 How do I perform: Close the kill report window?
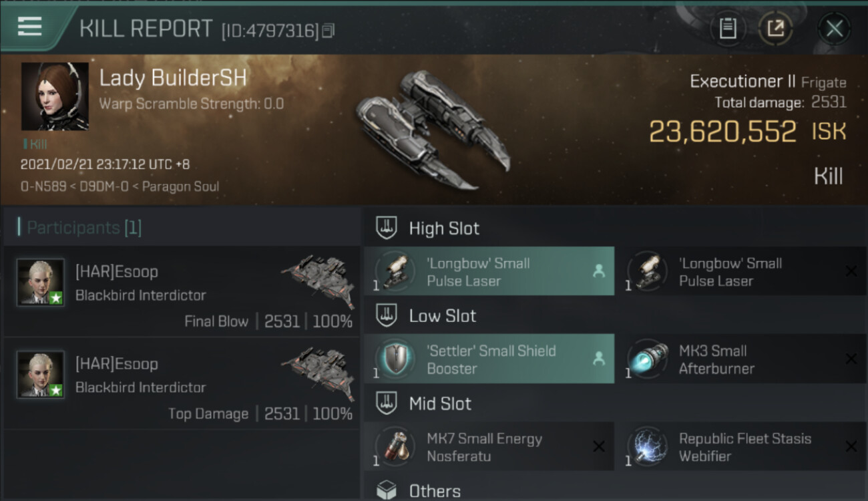[834, 29]
